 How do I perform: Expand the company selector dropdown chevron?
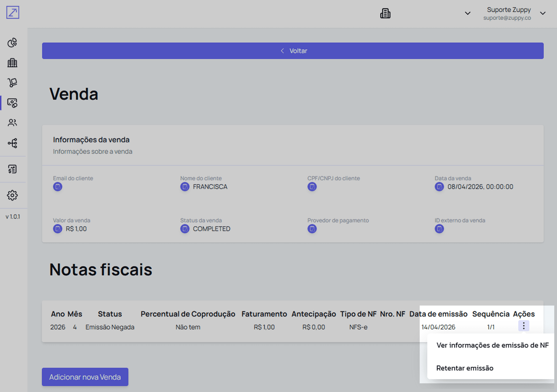468,13
